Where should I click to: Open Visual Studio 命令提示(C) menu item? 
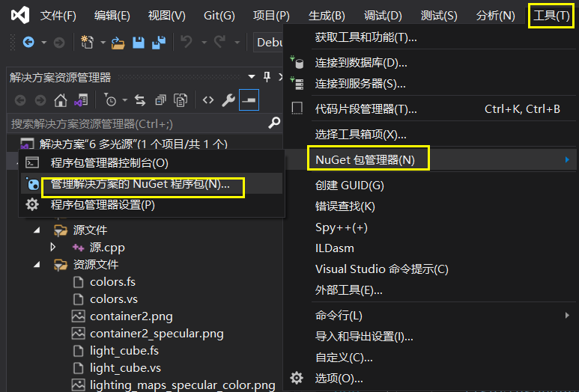tap(429, 269)
